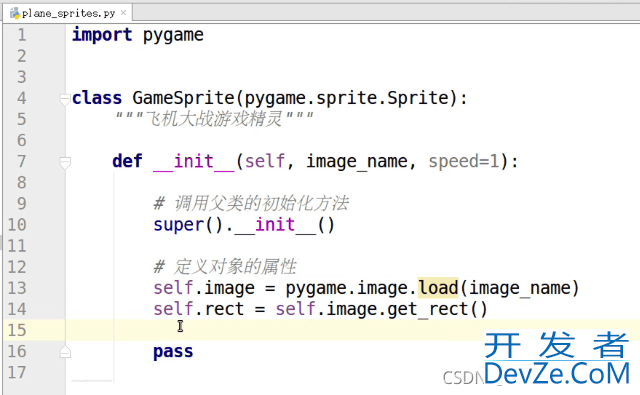Click the Python file icon on the tab
640x395 pixels.
click(15, 13)
